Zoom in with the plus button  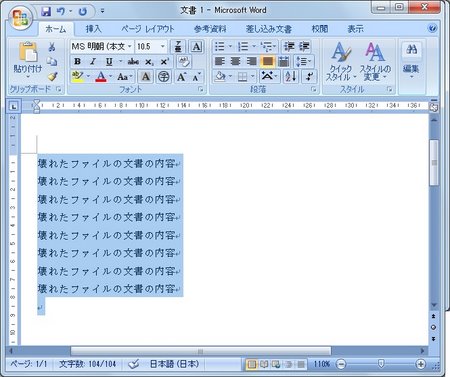pyautogui.click(x=421, y=364)
